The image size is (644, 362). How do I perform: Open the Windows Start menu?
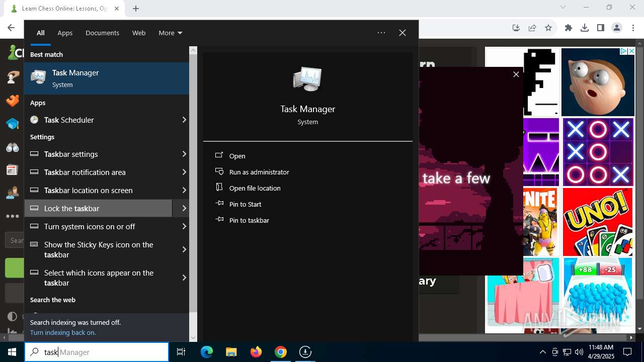pyautogui.click(x=12, y=352)
